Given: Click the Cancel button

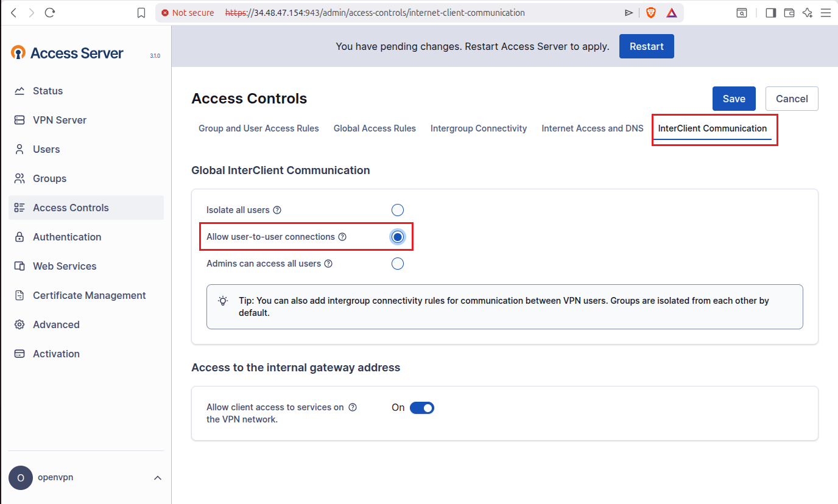Looking at the screenshot, I should tap(792, 99).
